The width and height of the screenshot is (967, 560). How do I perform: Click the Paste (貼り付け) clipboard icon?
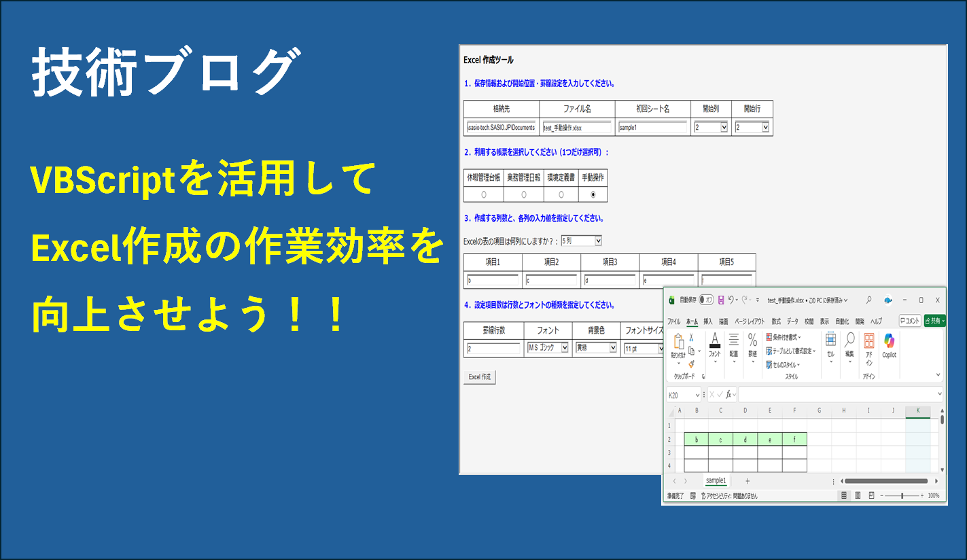678,342
